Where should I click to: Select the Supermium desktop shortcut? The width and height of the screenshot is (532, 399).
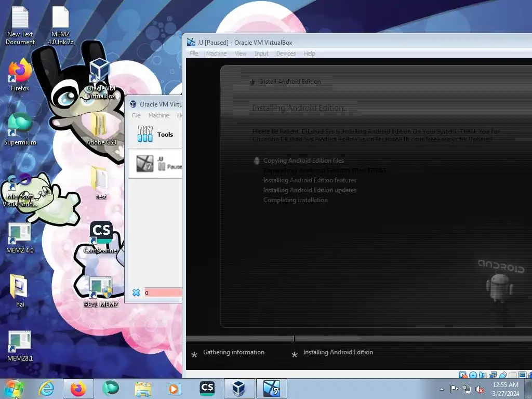coord(20,129)
